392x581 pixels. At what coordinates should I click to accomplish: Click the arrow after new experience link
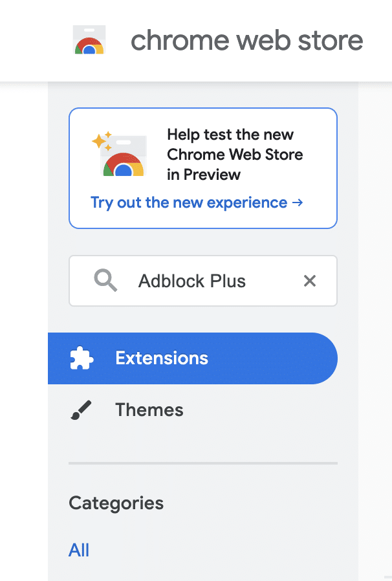(298, 203)
